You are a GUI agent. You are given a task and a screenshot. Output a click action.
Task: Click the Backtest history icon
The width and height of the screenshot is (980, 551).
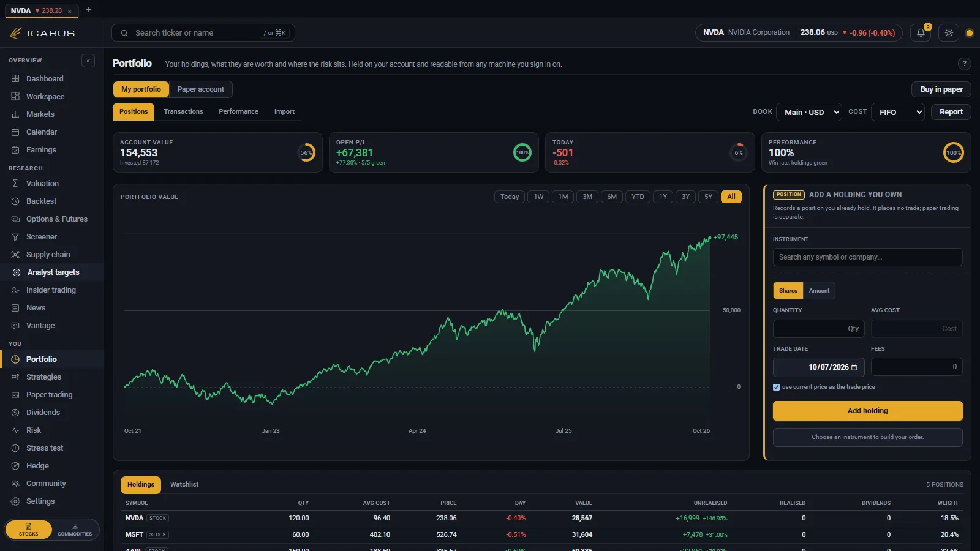click(15, 201)
